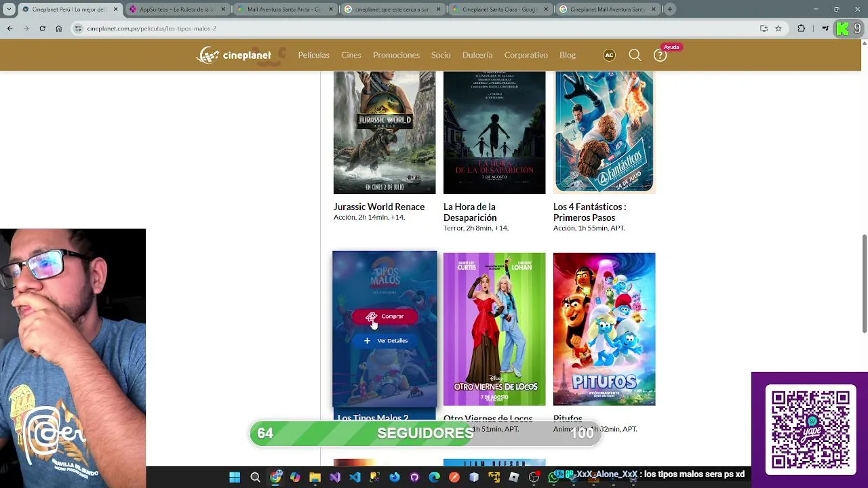Bookmark this page with the star icon
Screen dimensions: 868x488
point(778,28)
